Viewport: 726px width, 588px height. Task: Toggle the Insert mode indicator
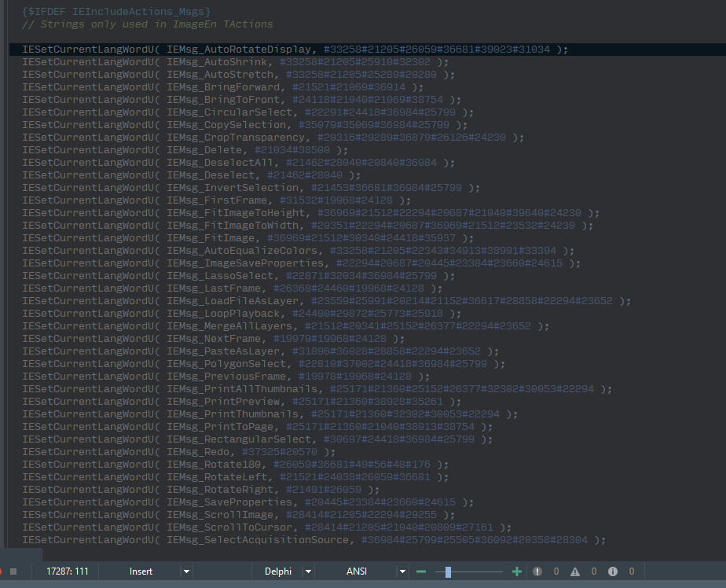(141, 571)
